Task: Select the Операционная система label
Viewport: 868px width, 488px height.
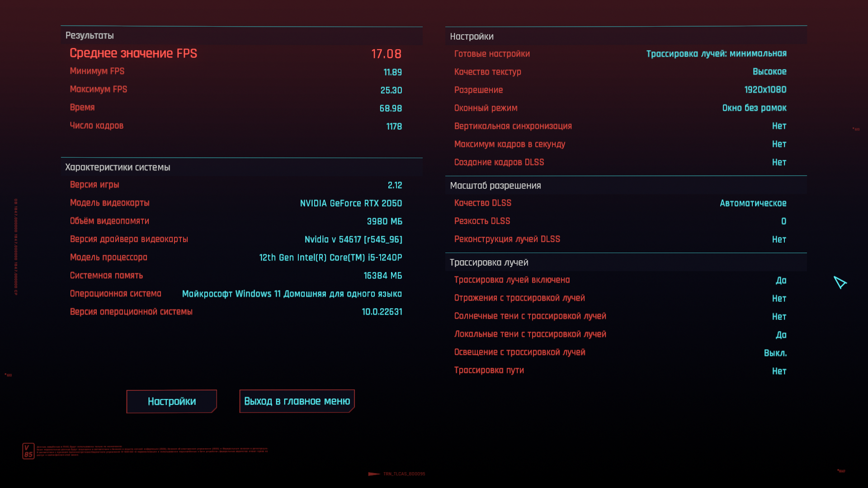Action: pyautogui.click(x=115, y=294)
